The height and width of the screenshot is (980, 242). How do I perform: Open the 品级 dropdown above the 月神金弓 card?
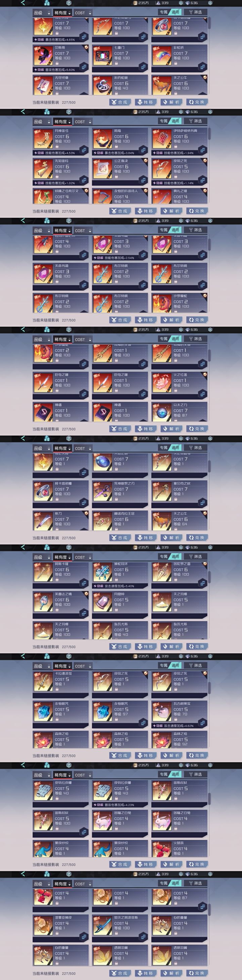pyautogui.click(x=42, y=122)
